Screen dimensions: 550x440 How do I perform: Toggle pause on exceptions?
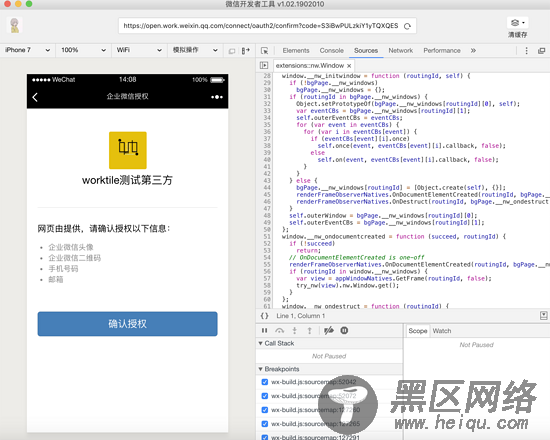pyautogui.click(x=344, y=330)
